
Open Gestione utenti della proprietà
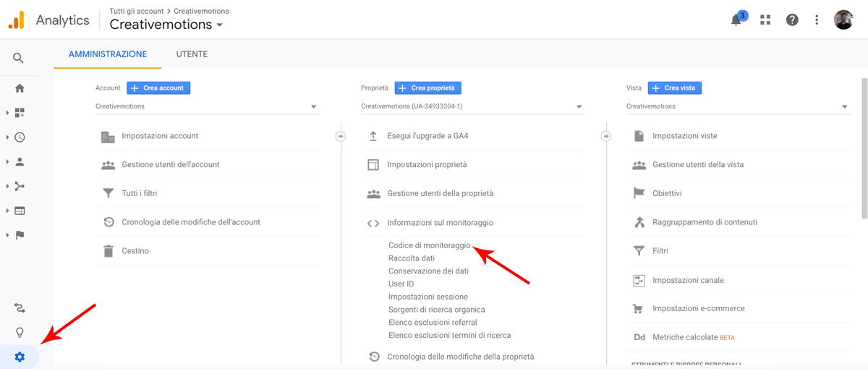click(441, 193)
